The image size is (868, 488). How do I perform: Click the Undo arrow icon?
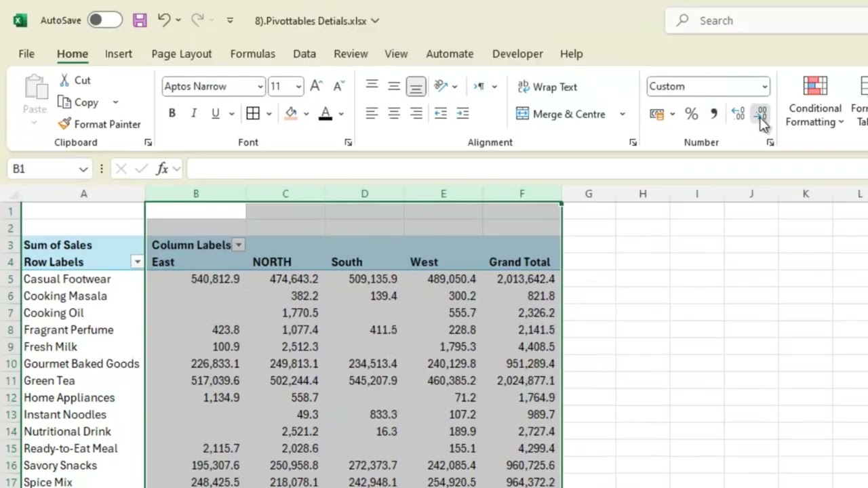pos(164,20)
